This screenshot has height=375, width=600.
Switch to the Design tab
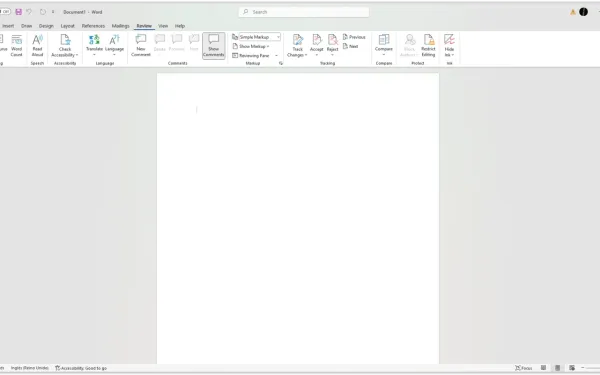tap(46, 26)
